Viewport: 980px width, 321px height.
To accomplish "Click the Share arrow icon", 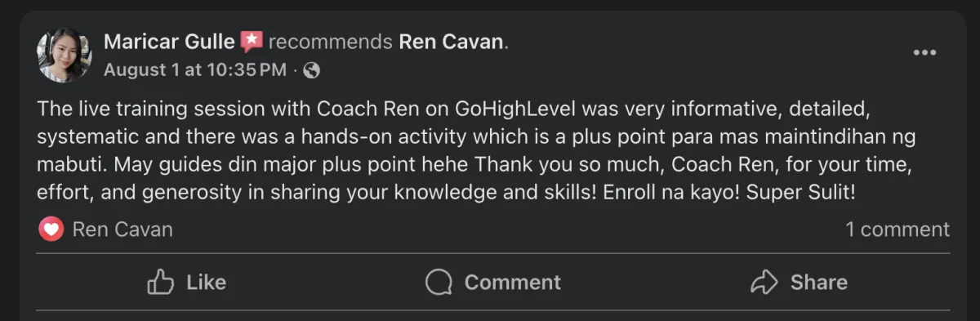I will click(x=764, y=282).
